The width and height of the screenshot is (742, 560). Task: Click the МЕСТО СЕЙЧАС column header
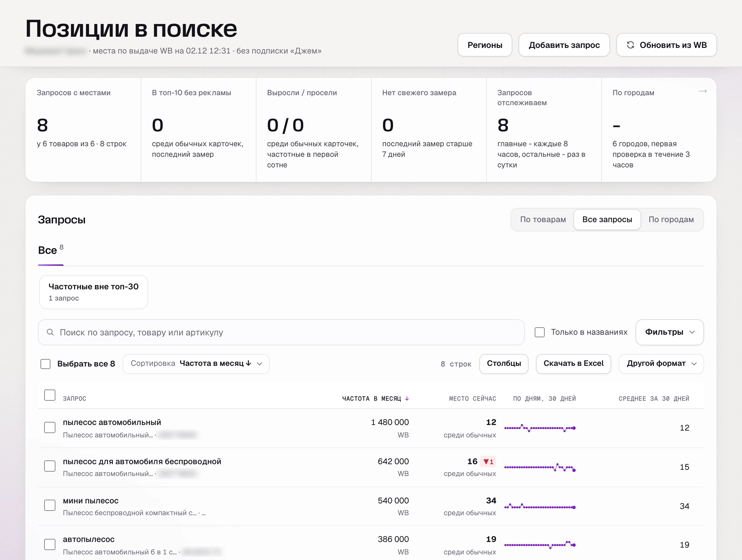tap(472, 398)
